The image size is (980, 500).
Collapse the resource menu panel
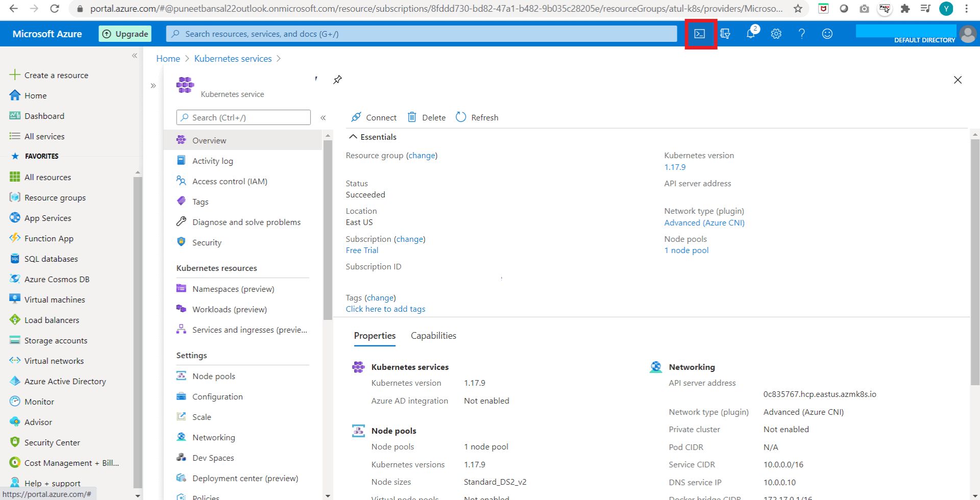[x=323, y=117]
